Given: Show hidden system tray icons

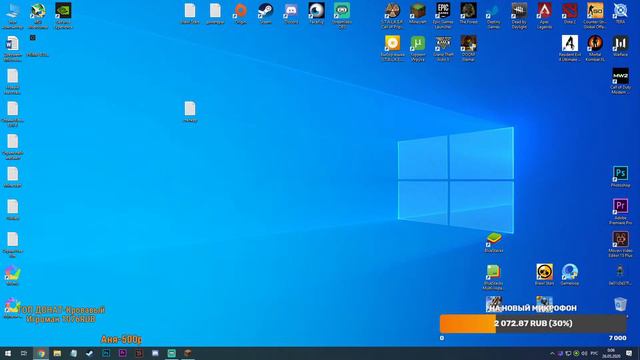Looking at the screenshot, I should click(552, 353).
